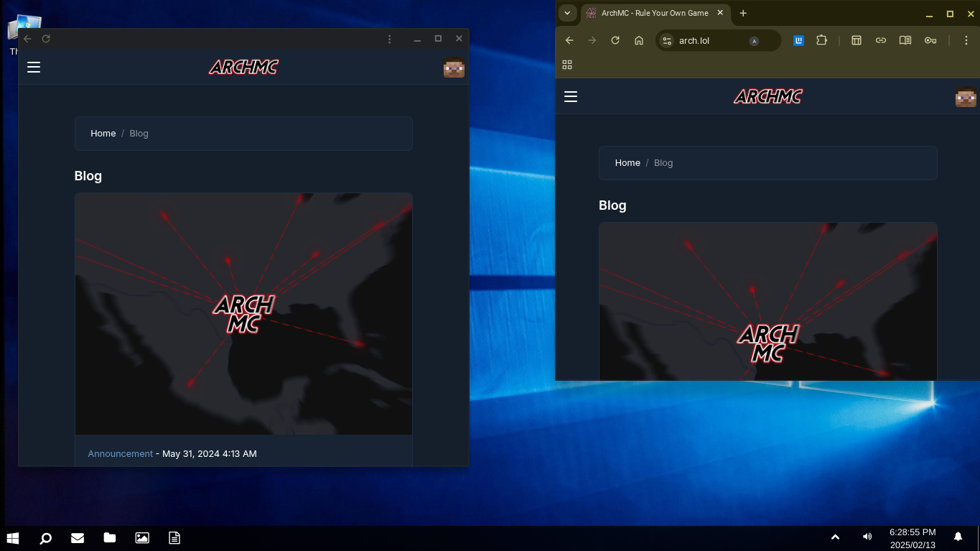
Task: Open File Explorer folder in taskbar
Action: [x=110, y=537]
